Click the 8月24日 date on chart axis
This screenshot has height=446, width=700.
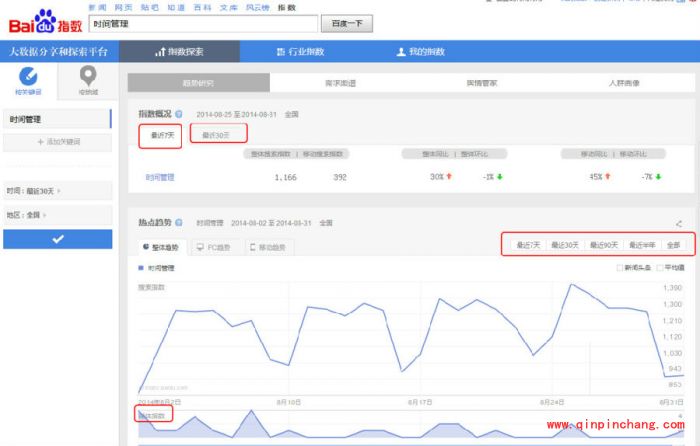tap(552, 402)
